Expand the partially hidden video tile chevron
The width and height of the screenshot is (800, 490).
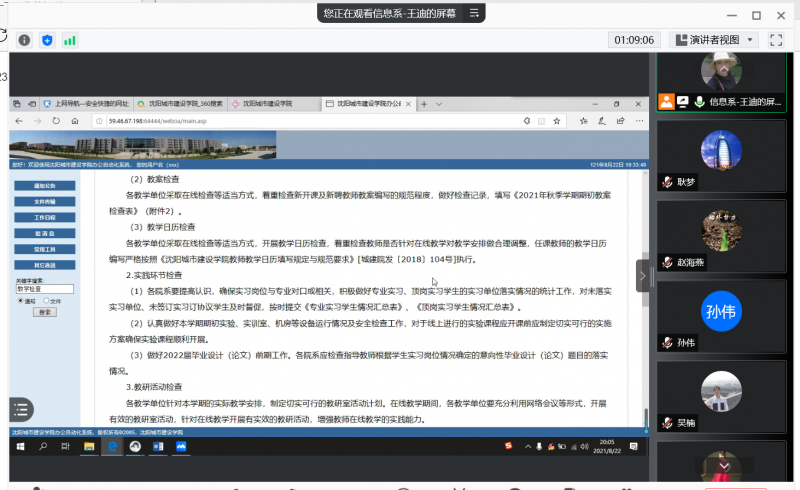coord(724,466)
